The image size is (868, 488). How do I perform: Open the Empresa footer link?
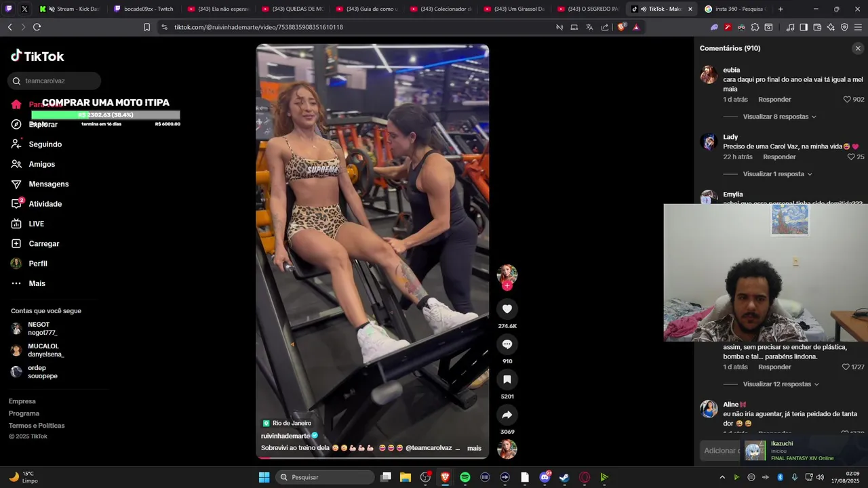[22, 401]
